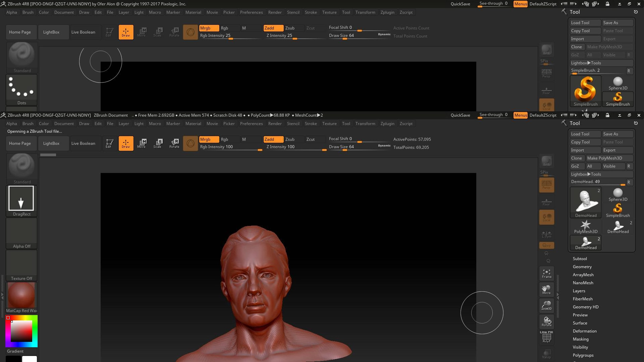This screenshot has width=644, height=362.
Task: Toggle Local symmetry in lower window
Action: (546, 217)
